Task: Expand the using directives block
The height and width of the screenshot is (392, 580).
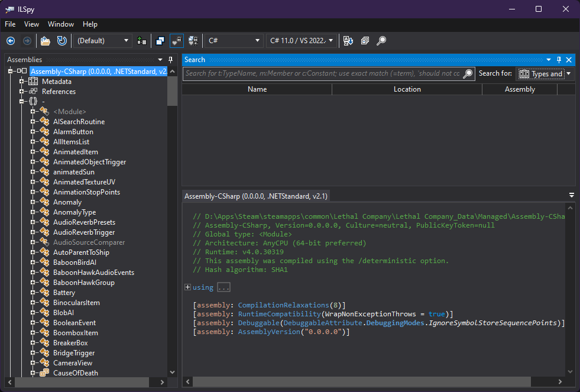Action: pyautogui.click(x=188, y=287)
